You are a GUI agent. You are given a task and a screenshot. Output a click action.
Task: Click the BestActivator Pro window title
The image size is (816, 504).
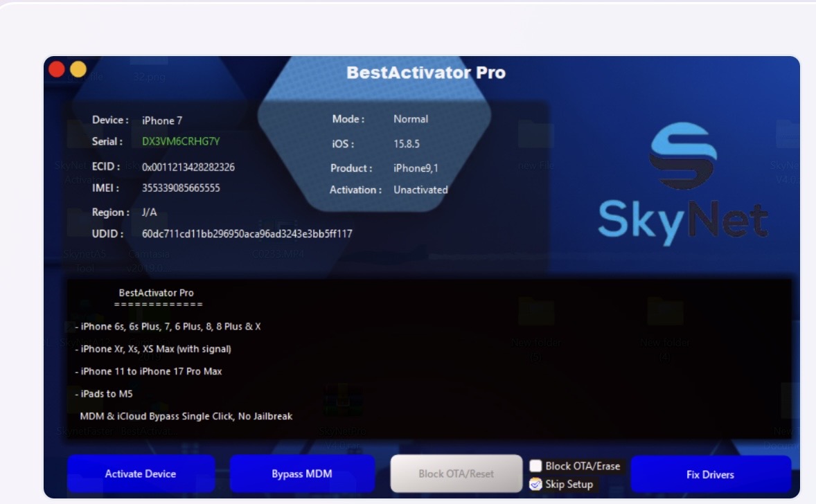(x=425, y=73)
